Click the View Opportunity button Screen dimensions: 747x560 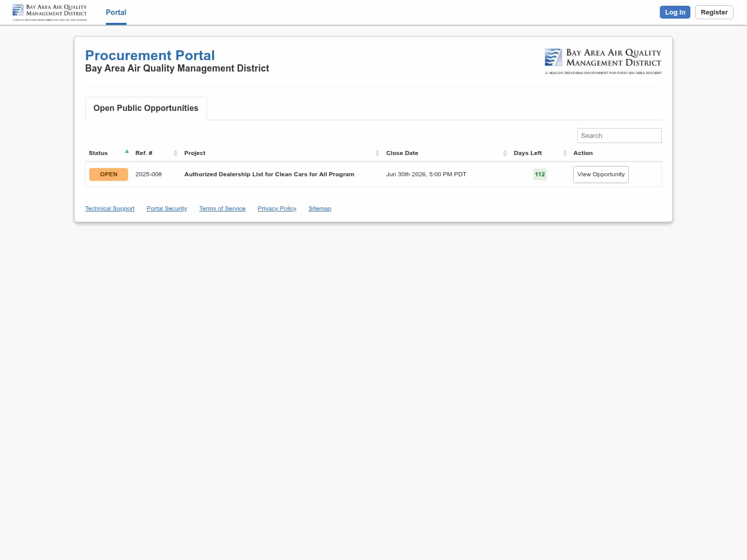coord(600,174)
